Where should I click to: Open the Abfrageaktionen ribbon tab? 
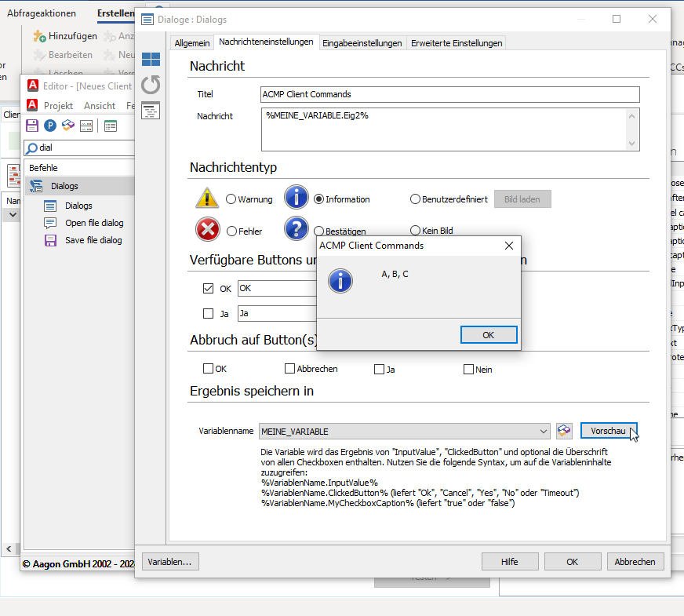[42, 13]
